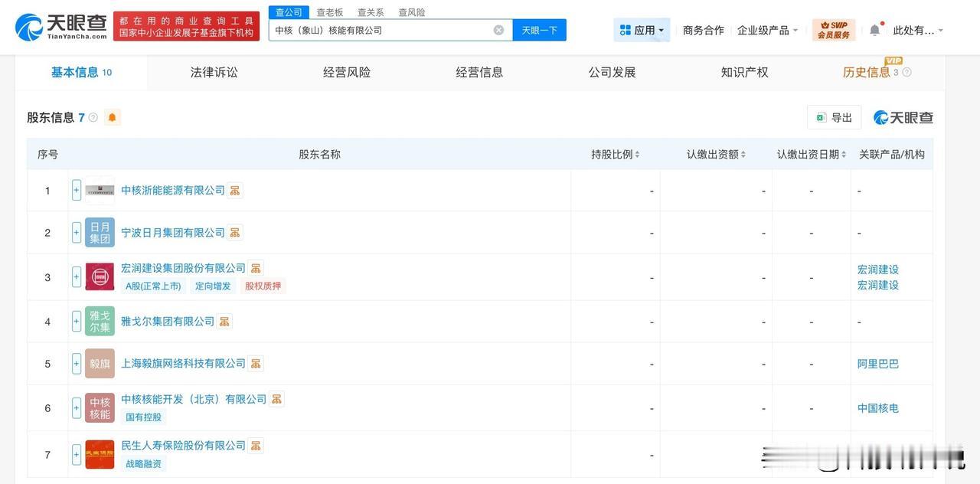Click the 股权质押 tag under 宏润建设
980x484 pixels.
coord(263,286)
